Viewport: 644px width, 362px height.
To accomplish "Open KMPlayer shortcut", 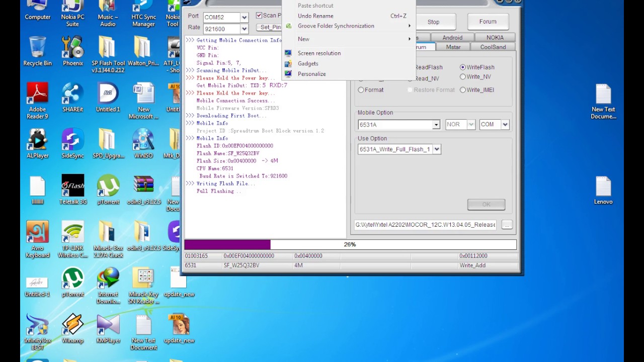I will click(x=108, y=329).
